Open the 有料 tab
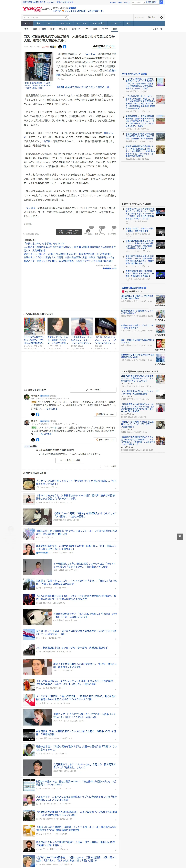186x868 pixels. [x=129, y=24]
